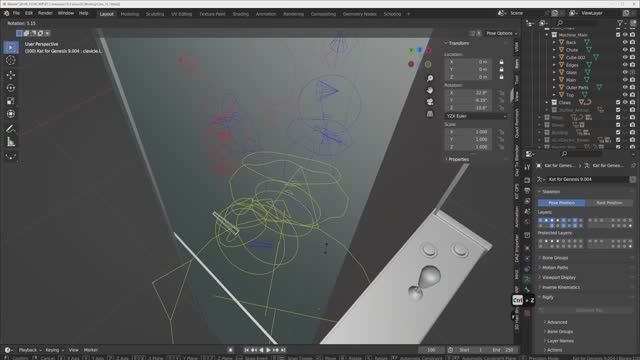Switch to the Shading workspace tab
This screenshot has height=360, width=640.
(x=241, y=14)
